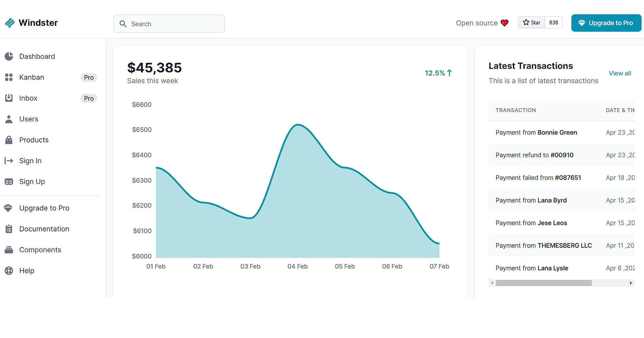The height and width of the screenshot is (338, 644).
Task: Click the Dashboard pie chart icon
Action: click(x=9, y=56)
